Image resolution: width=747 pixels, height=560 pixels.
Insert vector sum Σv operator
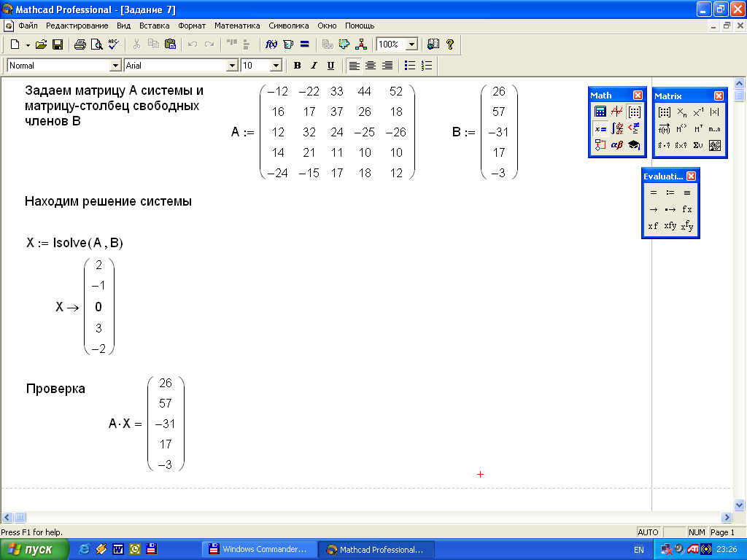tap(698, 145)
